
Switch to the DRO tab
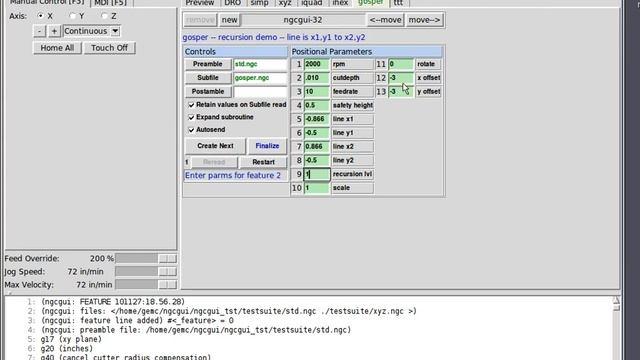pyautogui.click(x=233, y=3)
